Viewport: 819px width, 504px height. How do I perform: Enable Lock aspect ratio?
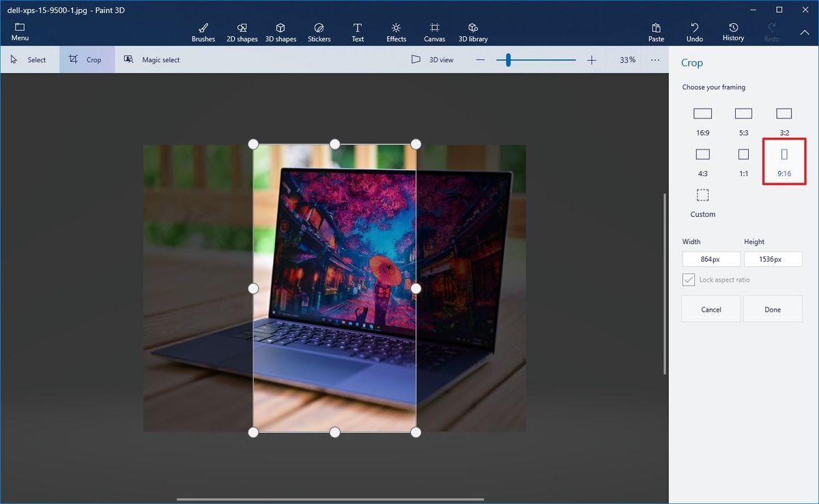coord(689,280)
